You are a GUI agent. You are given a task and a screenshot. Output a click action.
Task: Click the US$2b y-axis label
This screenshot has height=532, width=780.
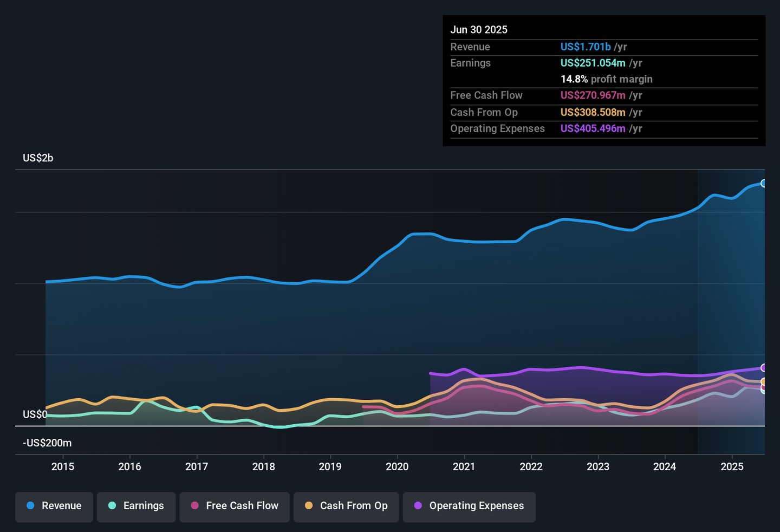(x=38, y=158)
